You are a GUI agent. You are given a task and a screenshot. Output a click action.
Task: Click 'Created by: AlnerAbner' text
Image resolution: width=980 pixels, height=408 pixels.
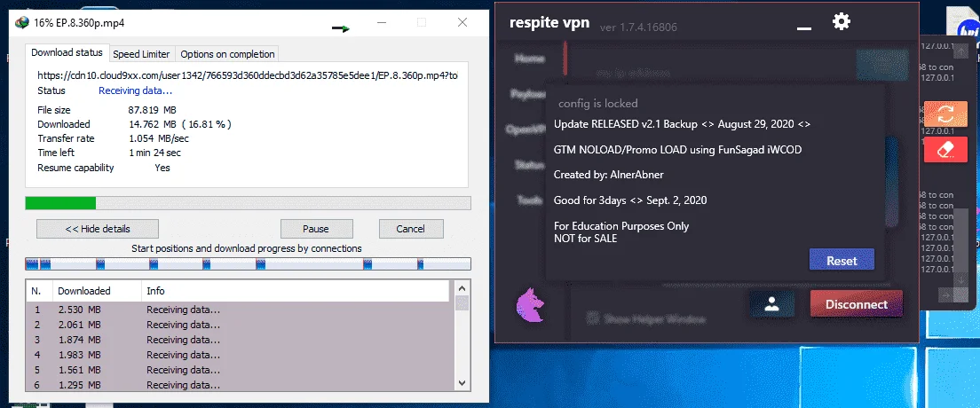609,175
